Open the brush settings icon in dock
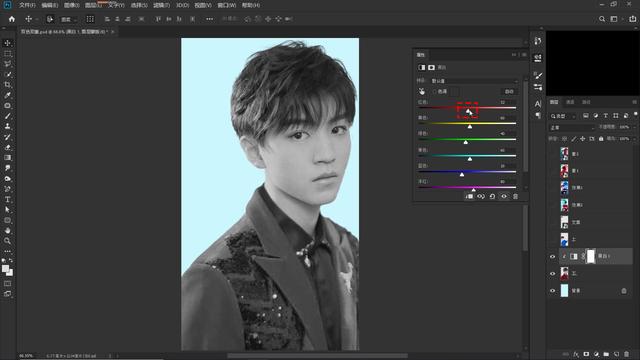 pos(538,76)
